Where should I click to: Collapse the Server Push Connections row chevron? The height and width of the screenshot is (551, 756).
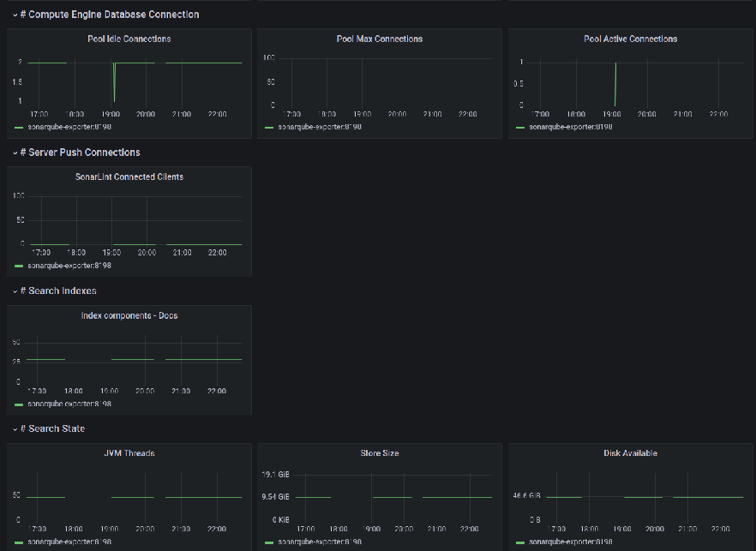(15, 153)
